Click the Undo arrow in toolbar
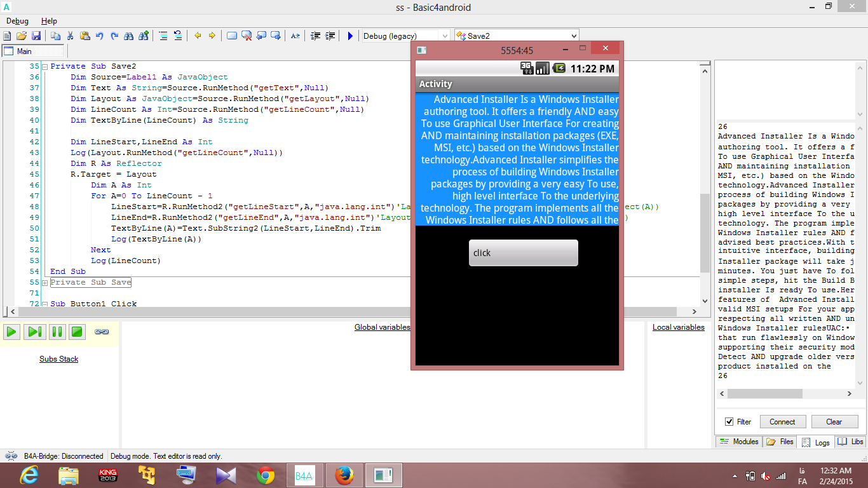 (x=100, y=36)
